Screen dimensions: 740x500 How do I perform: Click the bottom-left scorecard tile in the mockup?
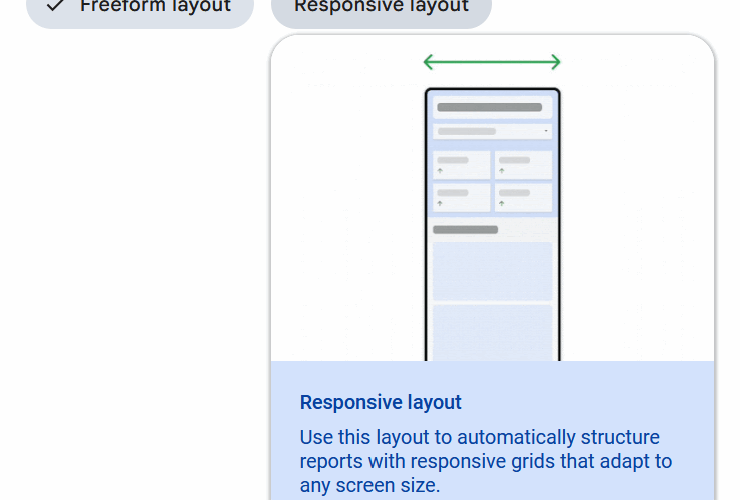click(461, 197)
